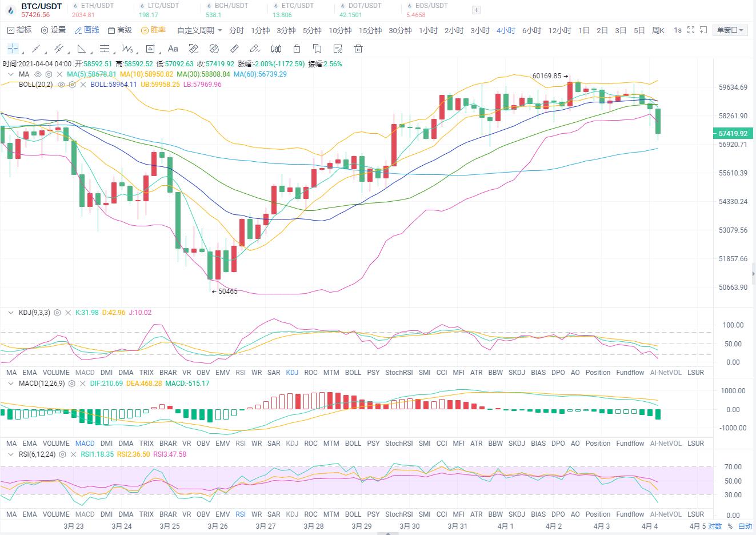Collapse the KDJ panel chevron
The image size is (756, 535).
[x=11, y=313]
